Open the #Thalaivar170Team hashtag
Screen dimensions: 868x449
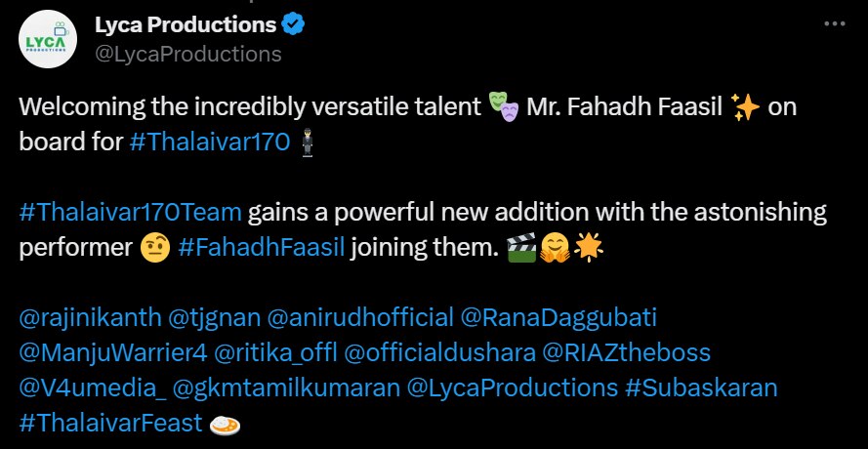click(131, 212)
